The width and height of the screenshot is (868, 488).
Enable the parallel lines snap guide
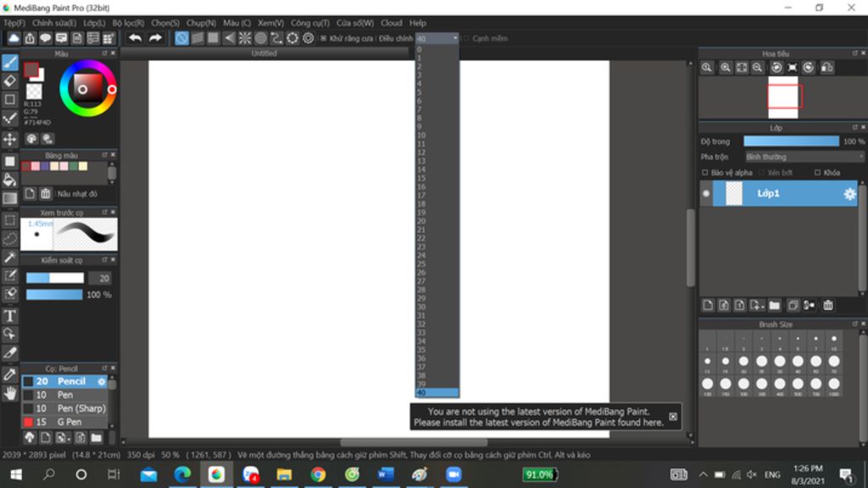click(x=198, y=38)
